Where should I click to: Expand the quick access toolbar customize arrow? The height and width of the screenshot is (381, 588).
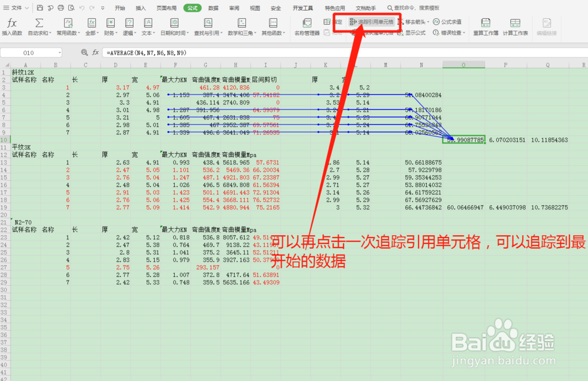(102, 8)
